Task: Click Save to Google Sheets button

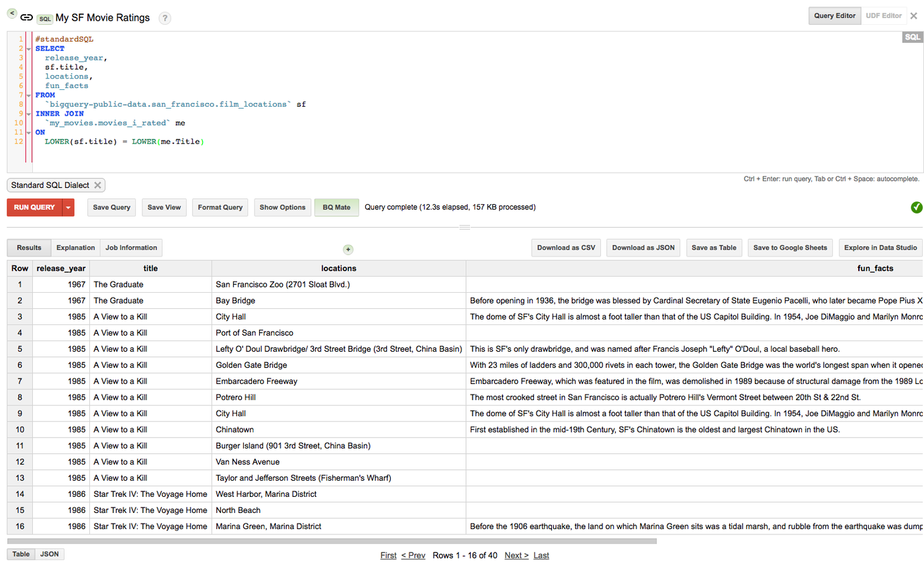Action: 790,248
